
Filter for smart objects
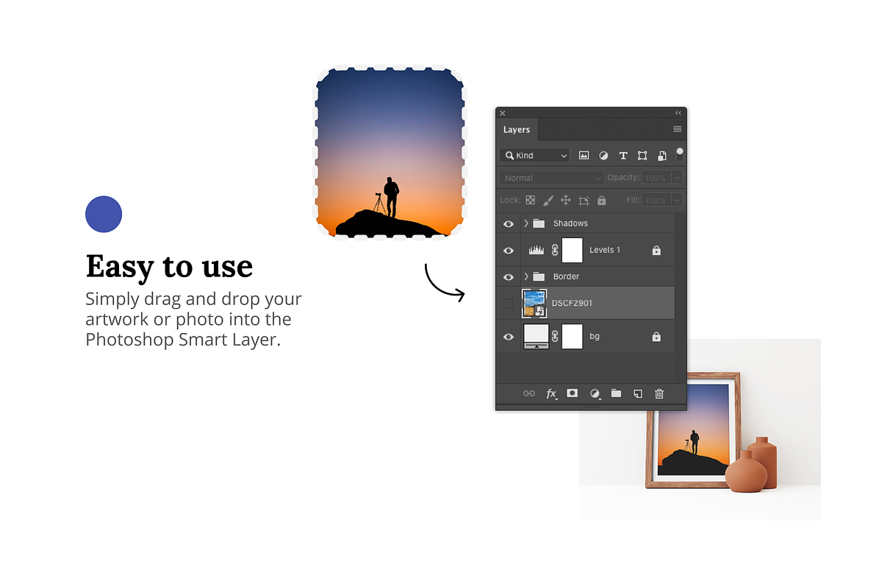click(x=661, y=156)
